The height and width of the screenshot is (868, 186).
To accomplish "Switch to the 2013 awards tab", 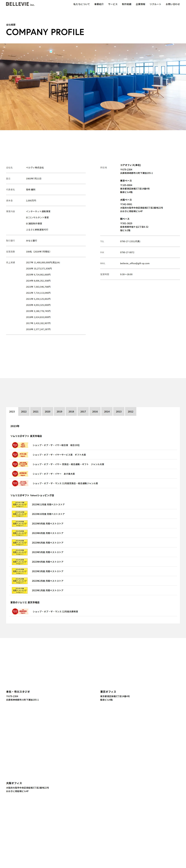I will pos(119,411).
